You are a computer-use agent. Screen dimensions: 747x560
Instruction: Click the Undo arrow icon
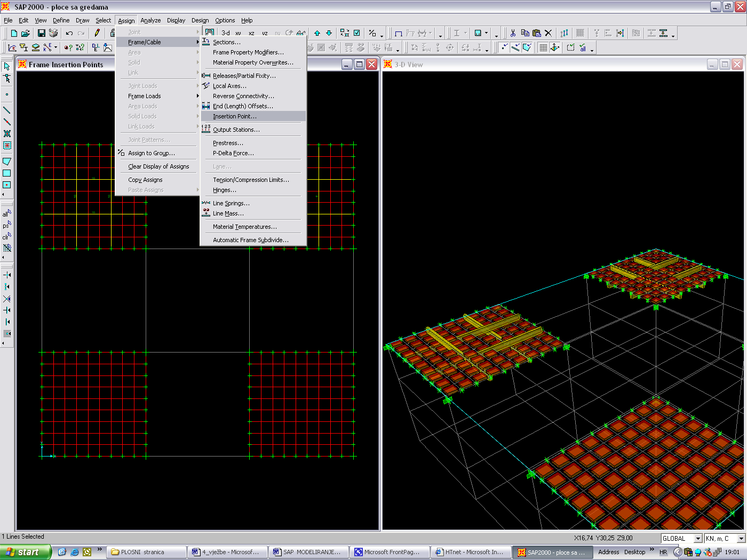pyautogui.click(x=69, y=33)
